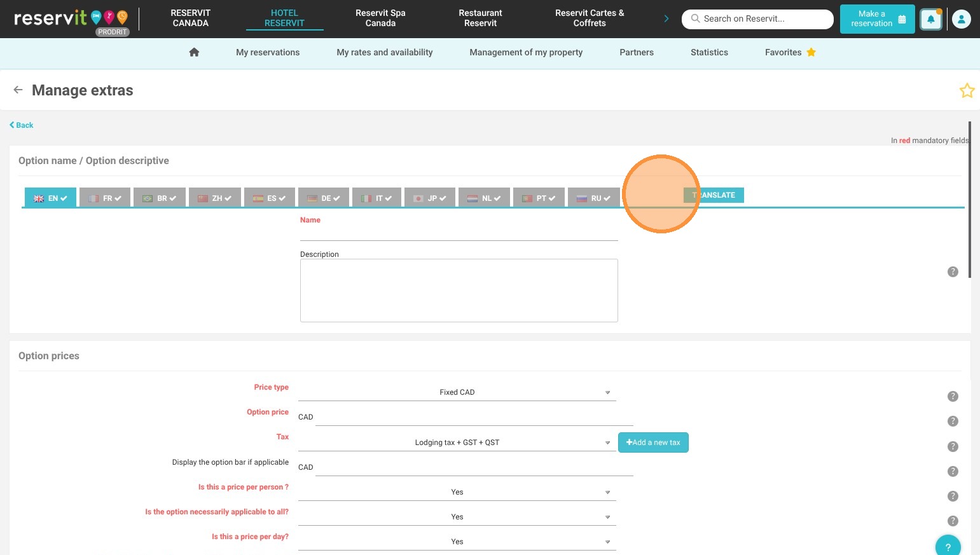Open help icon for price per person

tap(953, 496)
